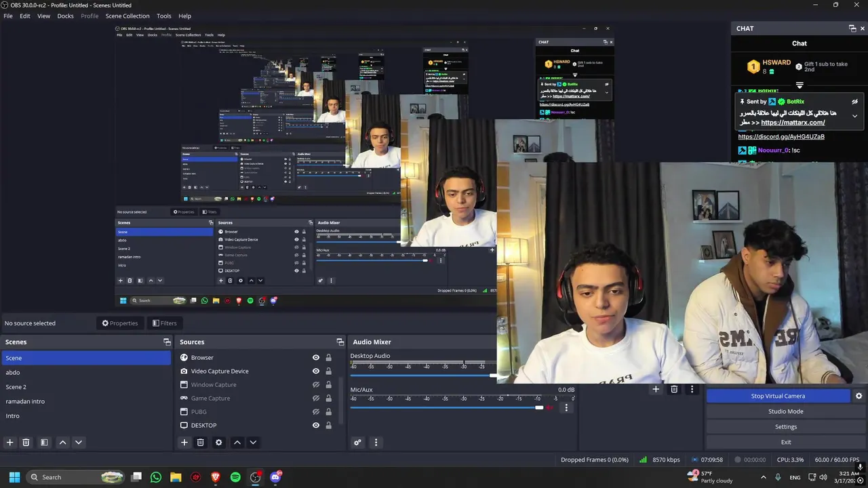The image size is (868, 488).
Task: Click the Exit button
Action: coord(786,442)
